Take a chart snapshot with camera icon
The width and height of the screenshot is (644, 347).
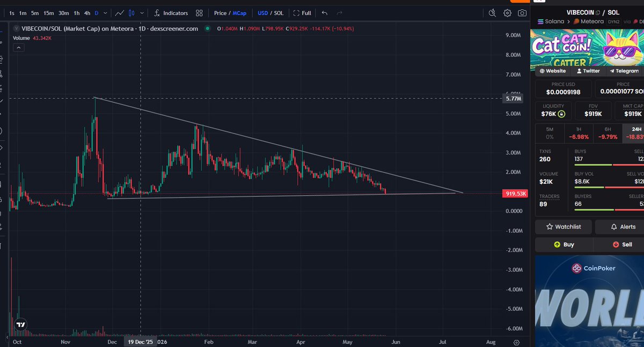coord(522,13)
